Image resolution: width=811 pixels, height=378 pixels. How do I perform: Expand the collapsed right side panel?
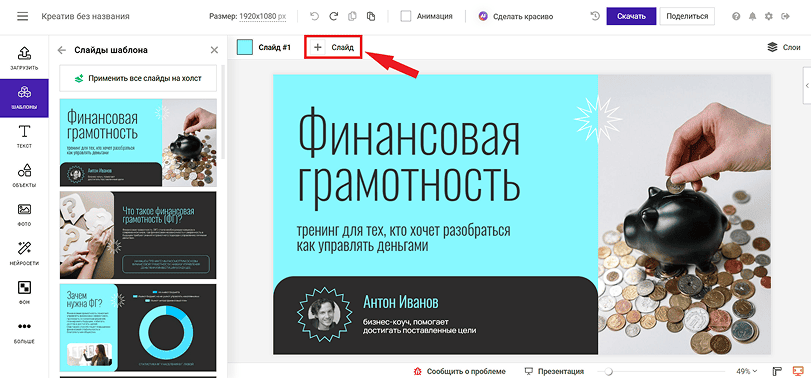click(807, 86)
